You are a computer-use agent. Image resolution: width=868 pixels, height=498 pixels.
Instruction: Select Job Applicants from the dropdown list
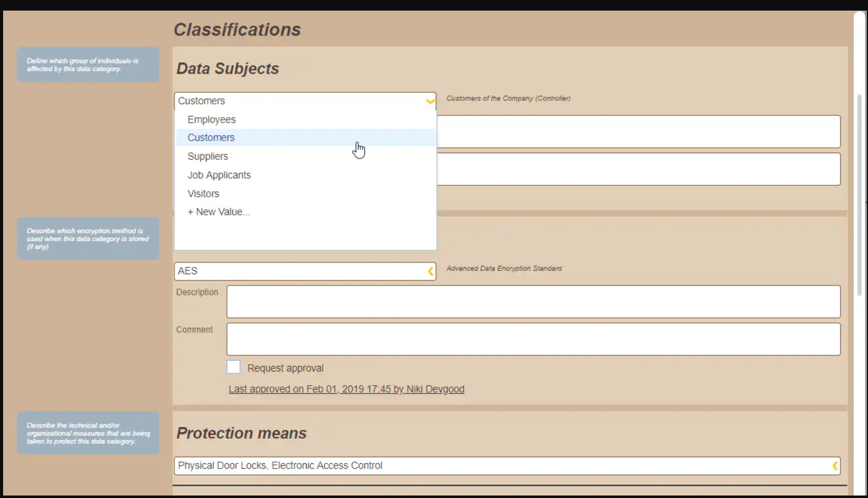coord(219,175)
